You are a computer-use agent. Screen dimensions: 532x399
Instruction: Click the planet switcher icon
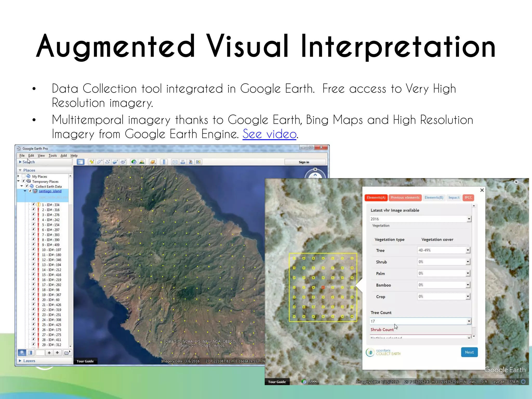153,162
